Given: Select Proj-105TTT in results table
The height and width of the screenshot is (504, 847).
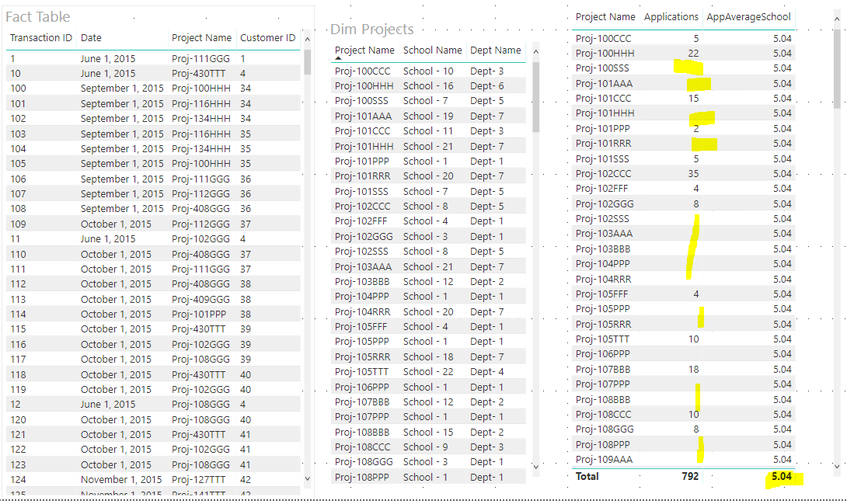Looking at the screenshot, I should pyautogui.click(x=602, y=339).
